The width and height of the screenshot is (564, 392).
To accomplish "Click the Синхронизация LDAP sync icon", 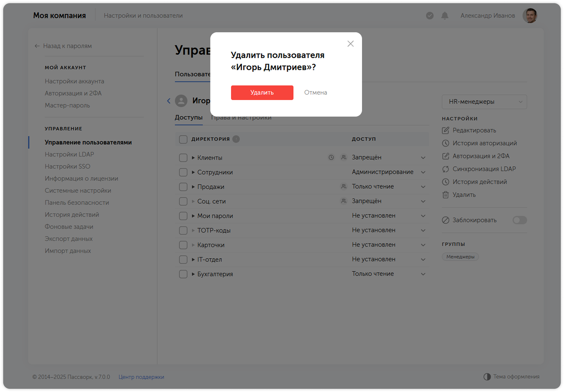I will pyautogui.click(x=445, y=169).
